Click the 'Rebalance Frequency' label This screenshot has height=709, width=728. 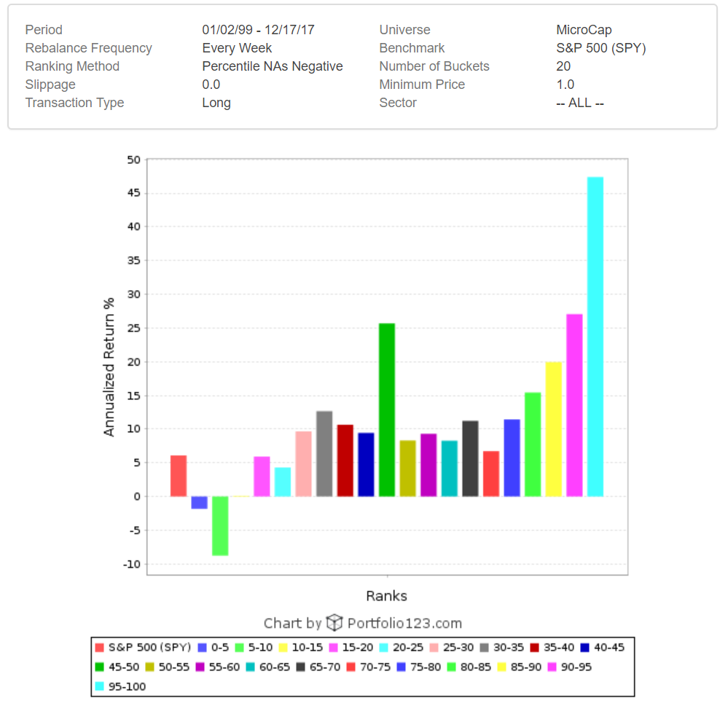88,48
